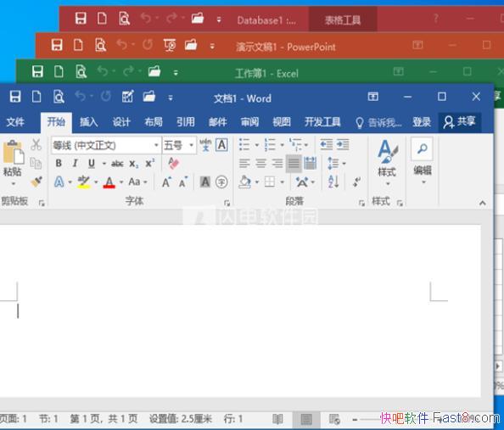Open the 样式 styles gallery button
This screenshot has height=430, width=504.
coord(387,163)
